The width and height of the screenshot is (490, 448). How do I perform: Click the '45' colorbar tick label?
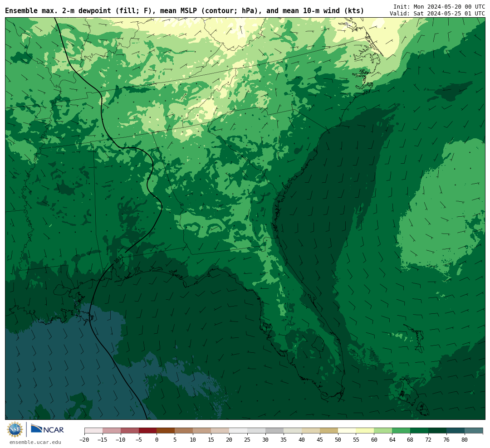(x=320, y=440)
